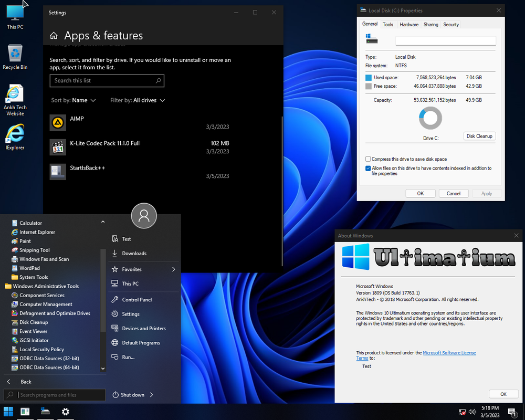Viewport: 525px width, 420px height.
Task: Click Cancel in Local Disk Properties
Action: [x=454, y=194]
